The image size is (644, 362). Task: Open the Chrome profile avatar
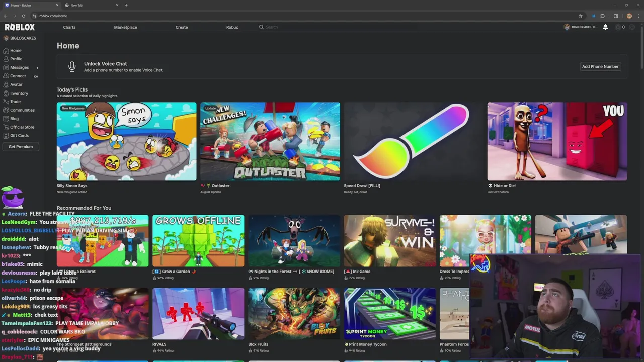click(x=629, y=16)
